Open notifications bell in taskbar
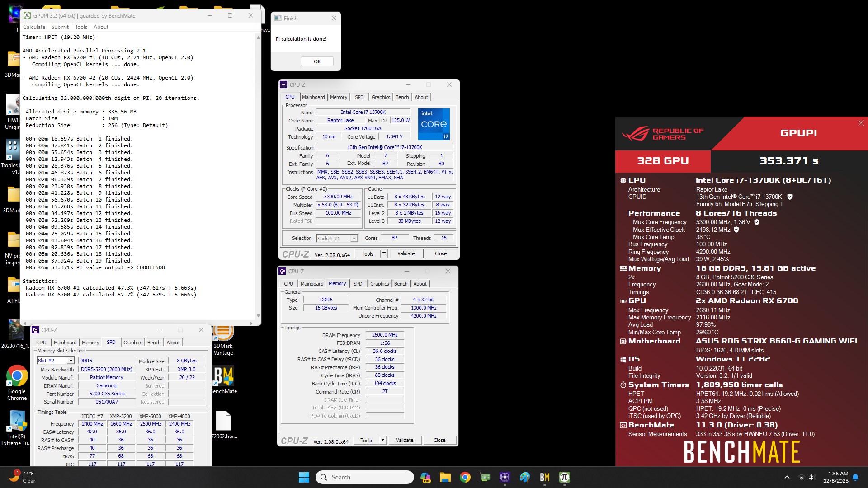 coord(855,477)
